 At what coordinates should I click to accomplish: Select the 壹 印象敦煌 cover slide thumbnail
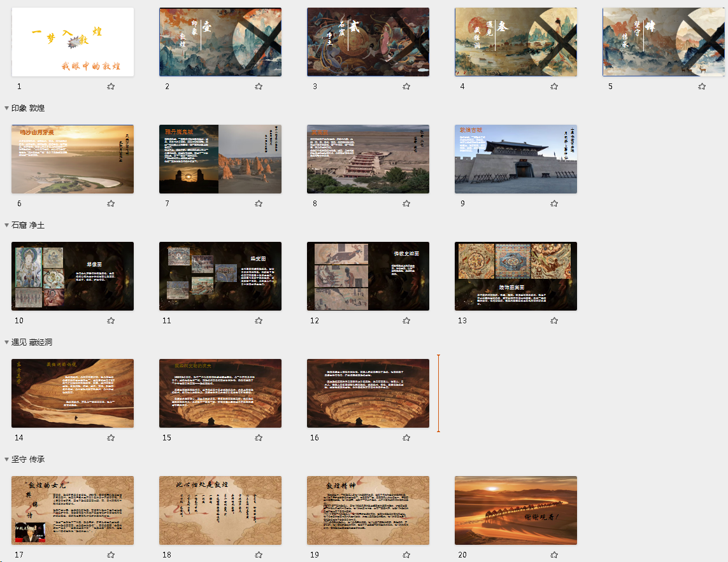(x=220, y=42)
